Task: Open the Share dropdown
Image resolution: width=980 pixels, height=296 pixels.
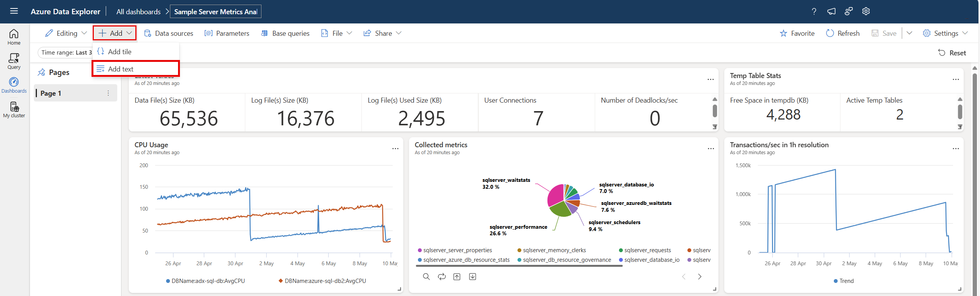Action: (x=383, y=33)
